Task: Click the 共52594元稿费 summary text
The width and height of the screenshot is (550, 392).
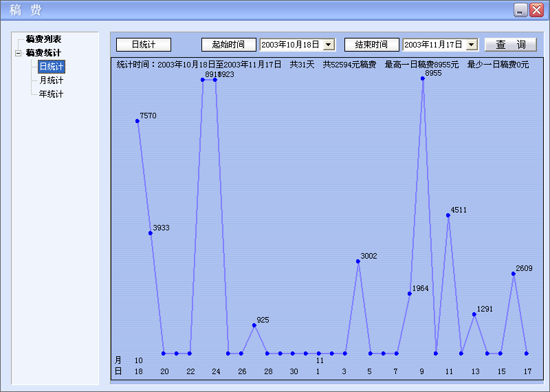Action: click(x=349, y=65)
